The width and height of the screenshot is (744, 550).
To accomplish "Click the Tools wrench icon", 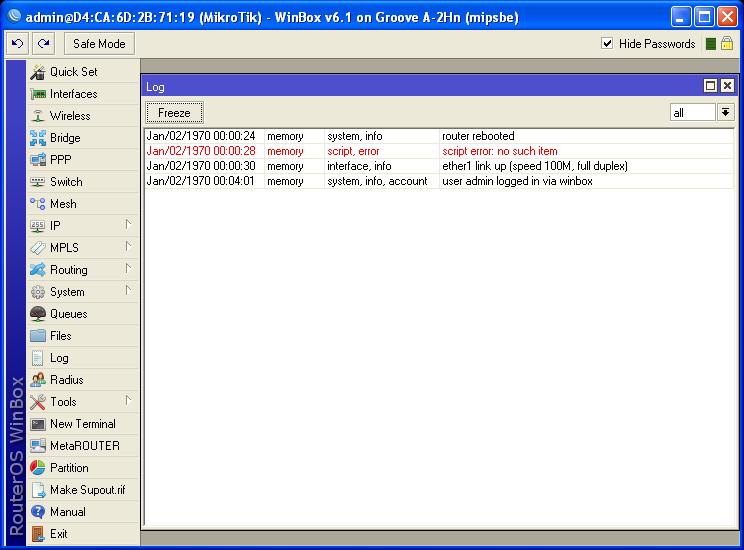I will click(x=38, y=402).
